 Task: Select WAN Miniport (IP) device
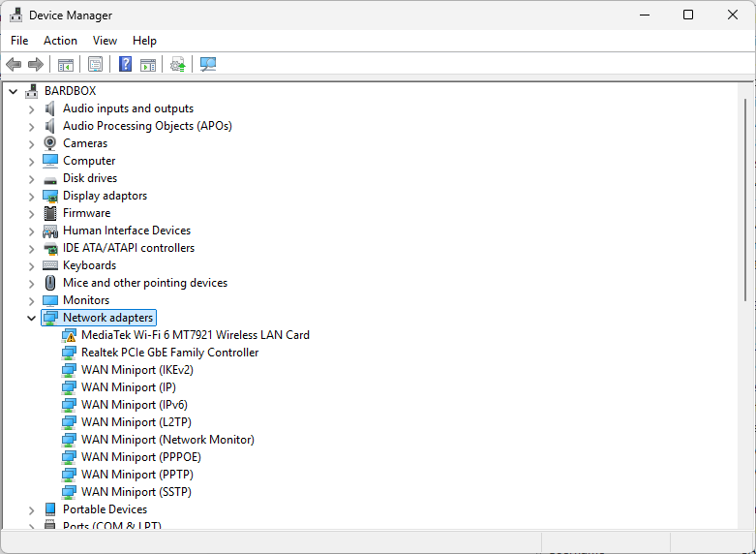point(128,387)
